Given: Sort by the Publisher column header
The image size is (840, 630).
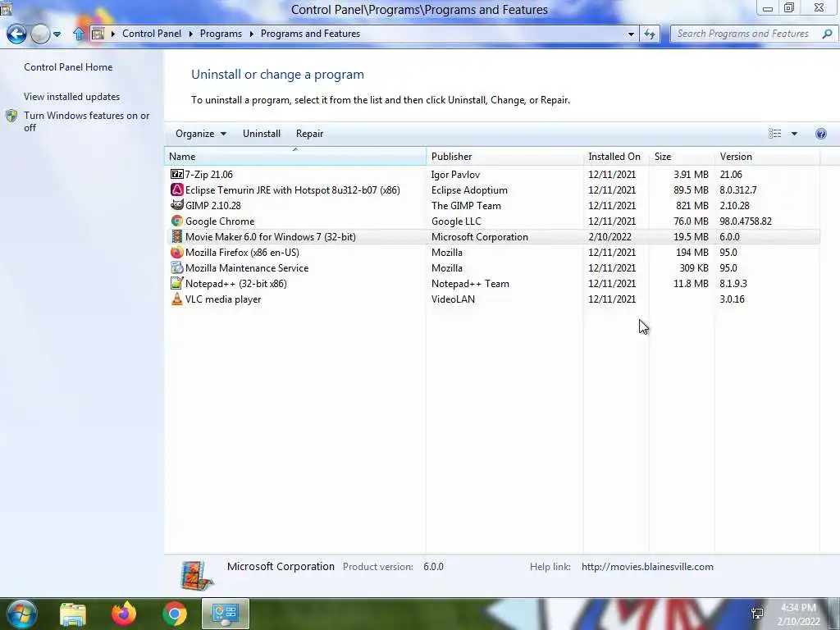Looking at the screenshot, I should click(504, 157).
